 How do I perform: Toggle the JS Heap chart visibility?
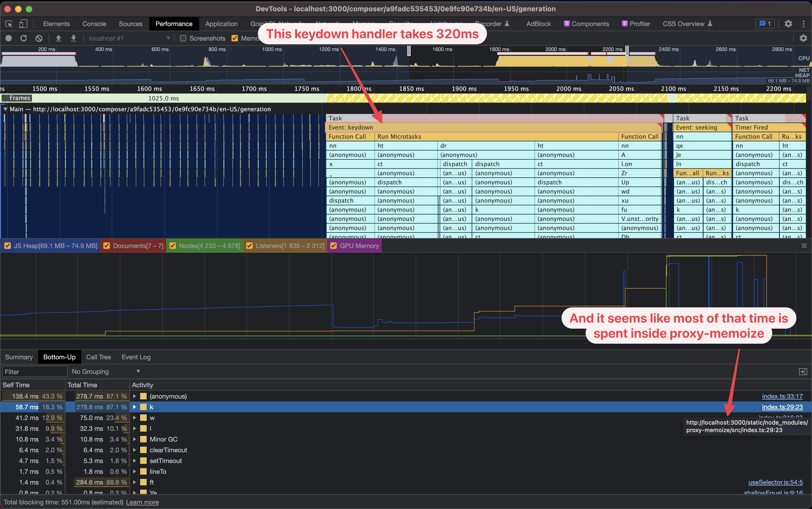(x=8, y=246)
